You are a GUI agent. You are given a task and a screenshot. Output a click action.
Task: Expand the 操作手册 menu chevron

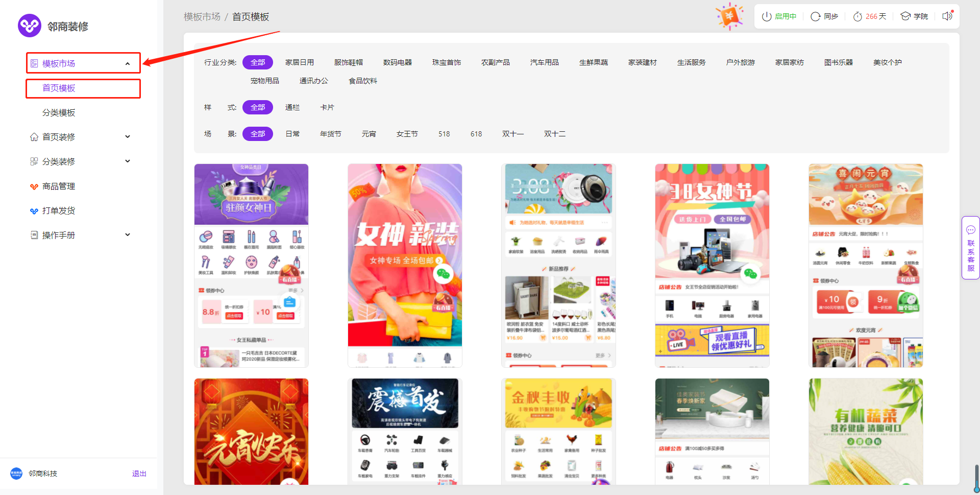(128, 235)
